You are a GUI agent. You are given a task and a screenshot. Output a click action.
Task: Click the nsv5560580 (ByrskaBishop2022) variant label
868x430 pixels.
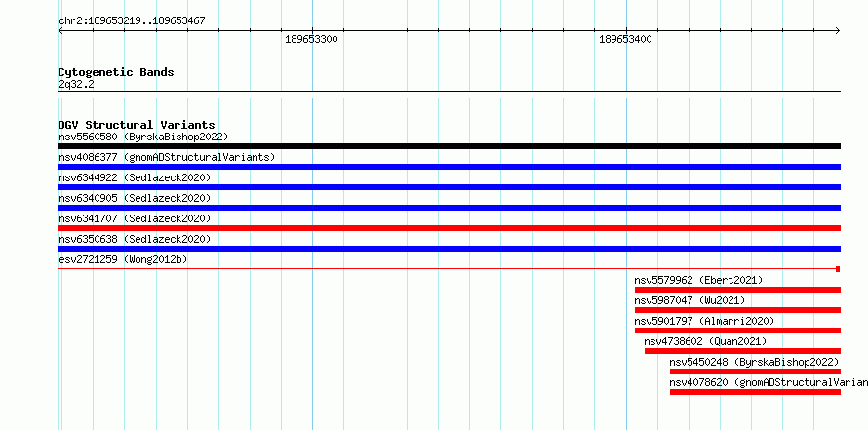(143, 137)
